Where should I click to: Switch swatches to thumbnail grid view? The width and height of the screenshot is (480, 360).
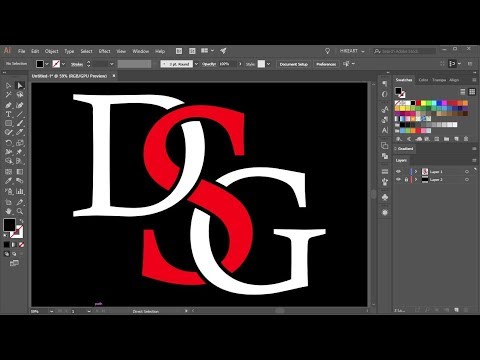point(472,92)
